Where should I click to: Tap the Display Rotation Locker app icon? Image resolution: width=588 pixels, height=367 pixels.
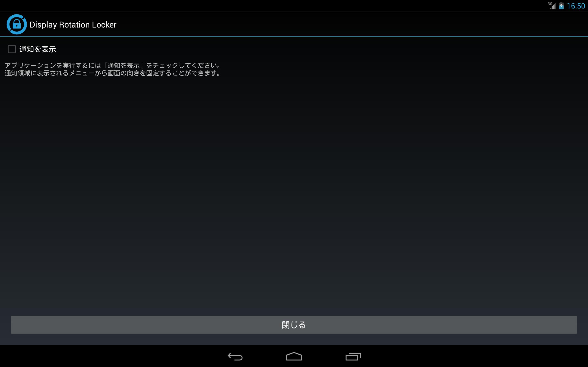tap(17, 25)
